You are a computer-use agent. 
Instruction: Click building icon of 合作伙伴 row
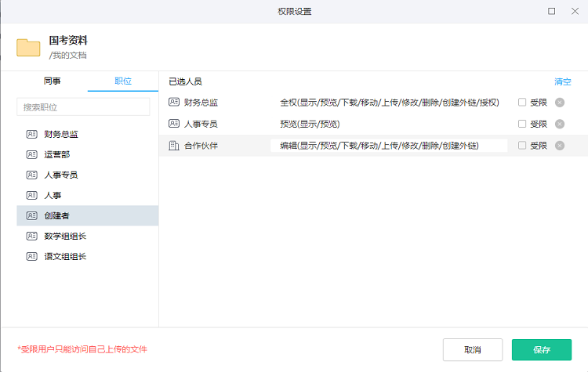click(x=174, y=146)
